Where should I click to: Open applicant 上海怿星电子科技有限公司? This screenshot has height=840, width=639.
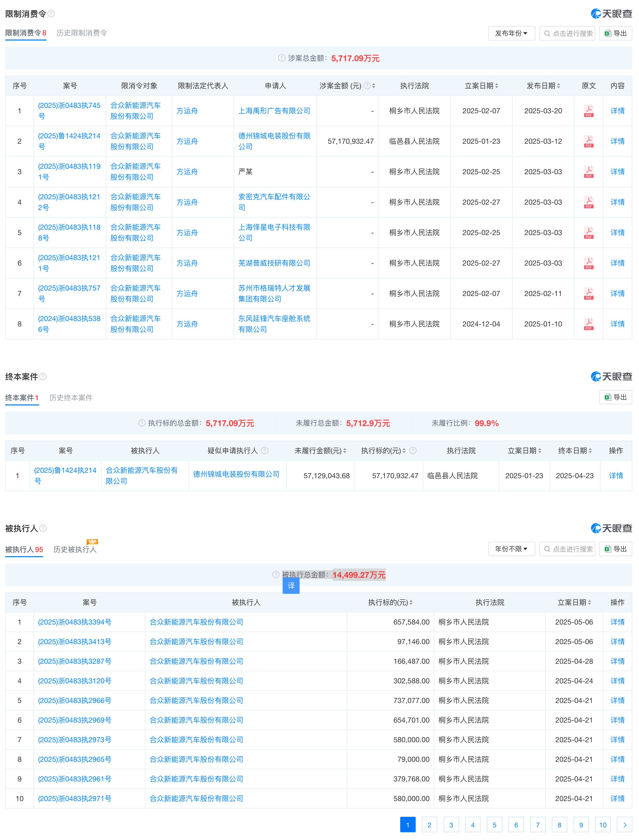coord(274,233)
